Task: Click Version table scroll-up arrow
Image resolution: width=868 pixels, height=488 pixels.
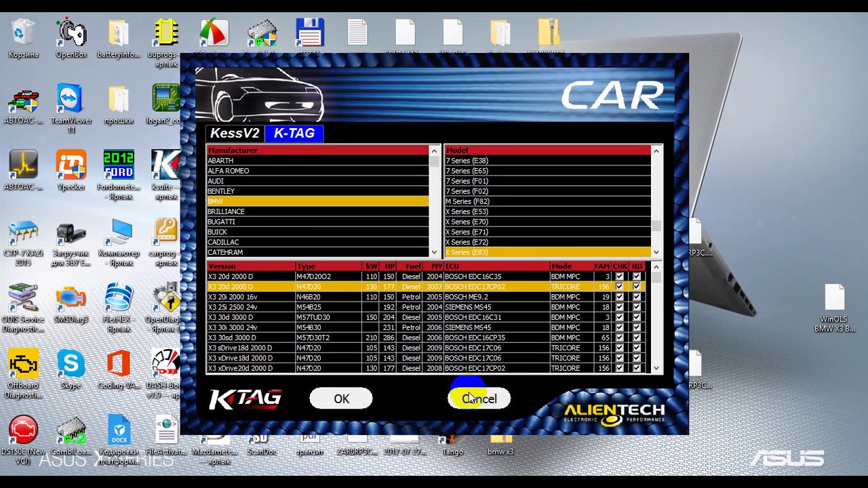Action: click(x=656, y=267)
